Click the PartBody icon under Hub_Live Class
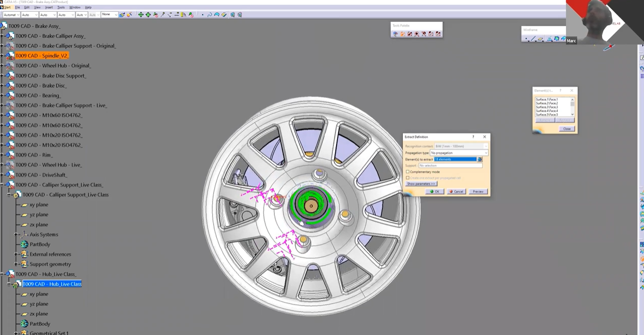644x335 pixels. (24, 324)
